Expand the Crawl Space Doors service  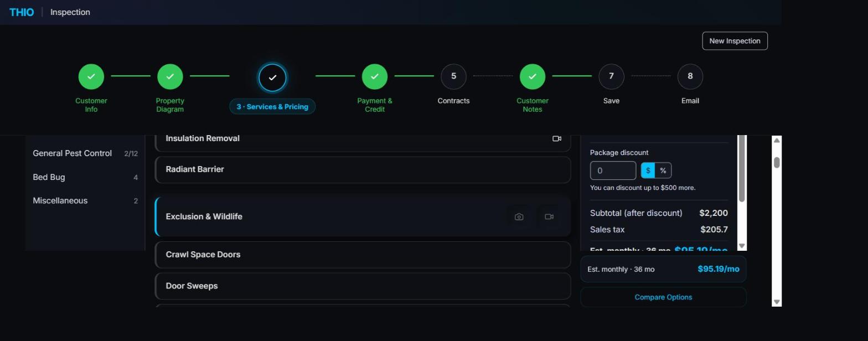click(363, 255)
